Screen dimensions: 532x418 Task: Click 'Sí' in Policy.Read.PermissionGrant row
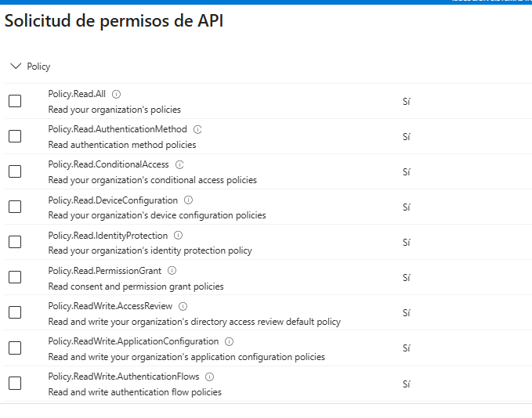407,278
